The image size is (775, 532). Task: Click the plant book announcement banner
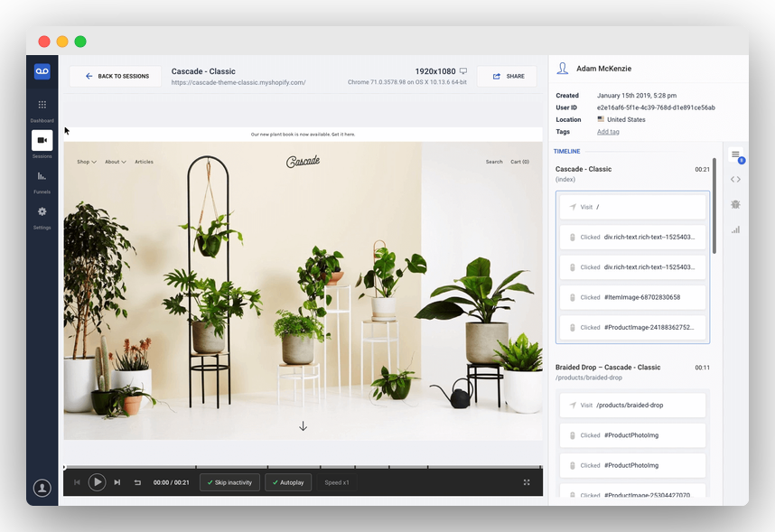click(x=303, y=135)
